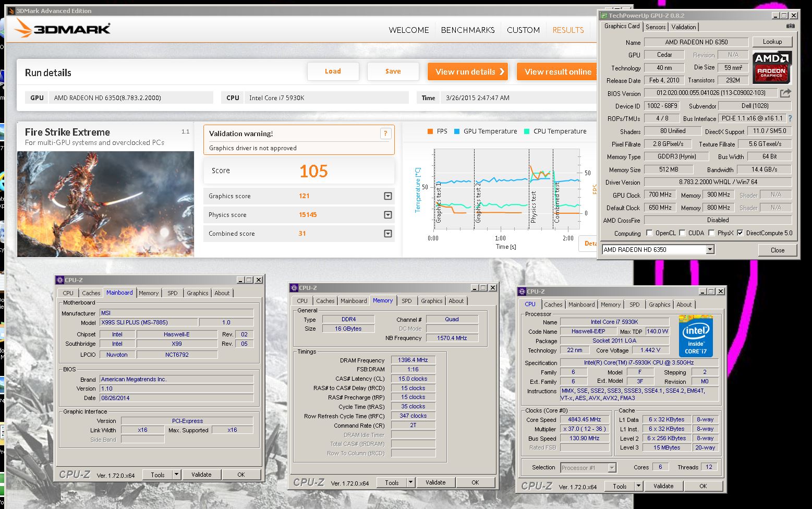Click the Lookup button in GPU-Z
This screenshot has height=509, width=812.
tap(772, 42)
